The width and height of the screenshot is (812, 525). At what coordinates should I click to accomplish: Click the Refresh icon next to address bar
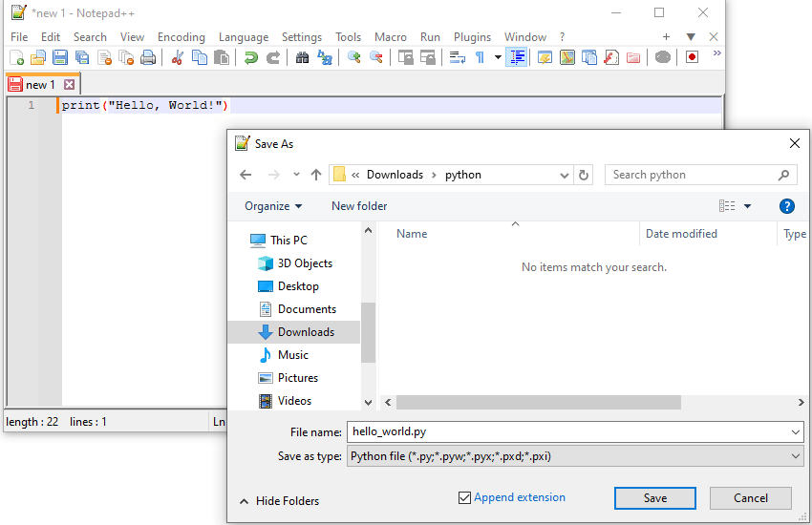(584, 176)
